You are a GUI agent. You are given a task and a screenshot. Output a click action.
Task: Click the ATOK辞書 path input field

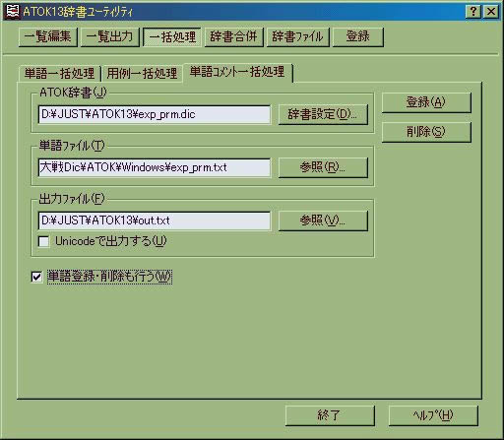[x=155, y=114]
